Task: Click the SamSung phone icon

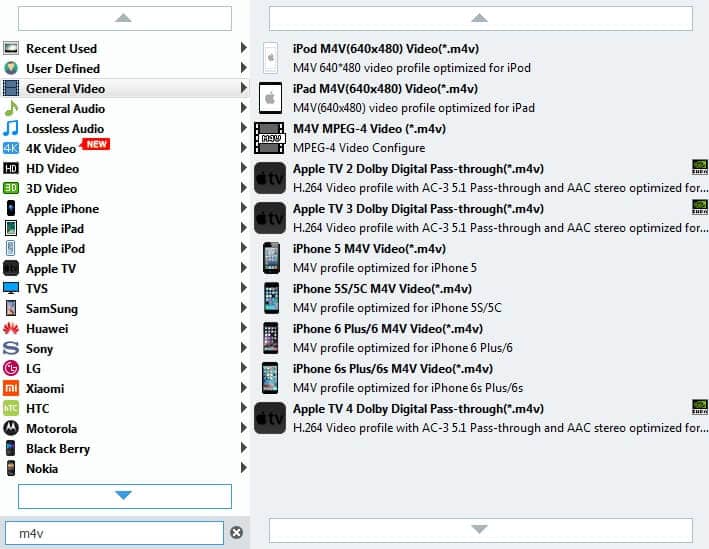Action: click(11, 308)
